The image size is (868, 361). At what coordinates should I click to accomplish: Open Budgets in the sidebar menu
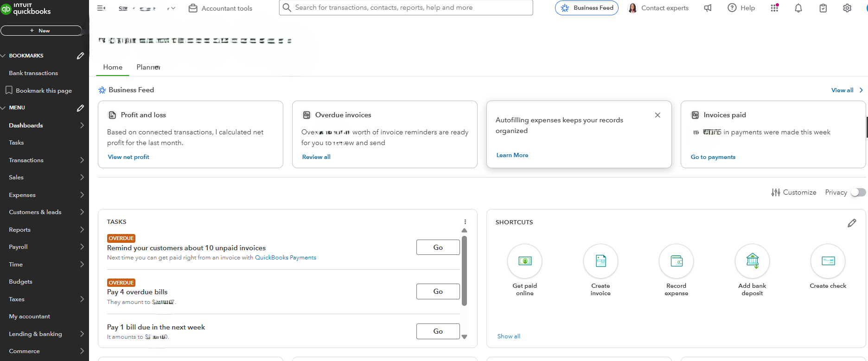(21, 282)
